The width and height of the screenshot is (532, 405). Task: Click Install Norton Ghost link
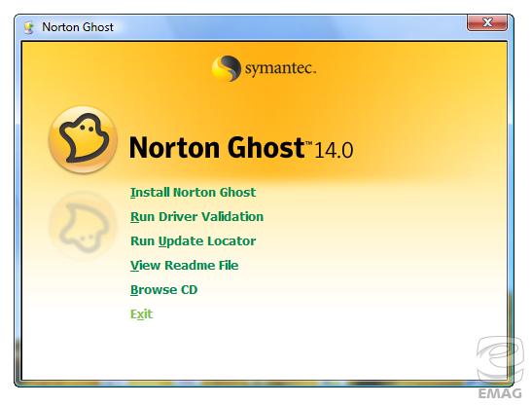point(193,193)
